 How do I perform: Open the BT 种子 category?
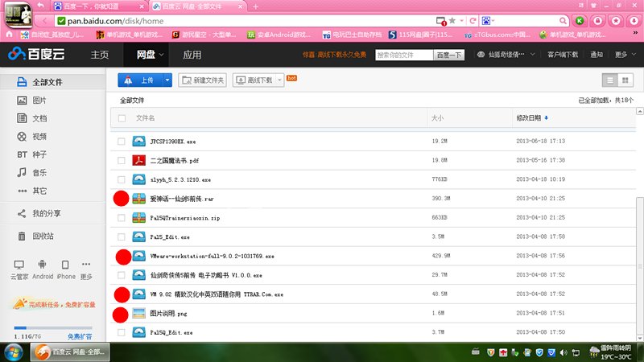click(31, 154)
